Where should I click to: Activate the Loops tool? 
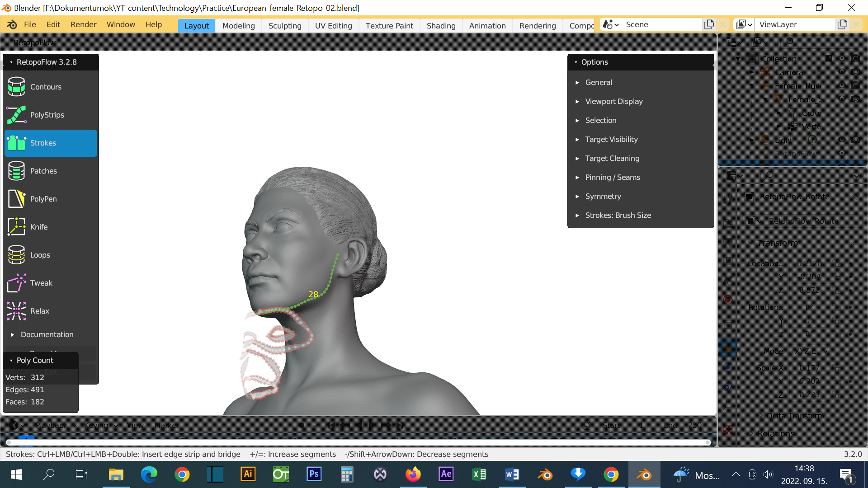tap(40, 255)
